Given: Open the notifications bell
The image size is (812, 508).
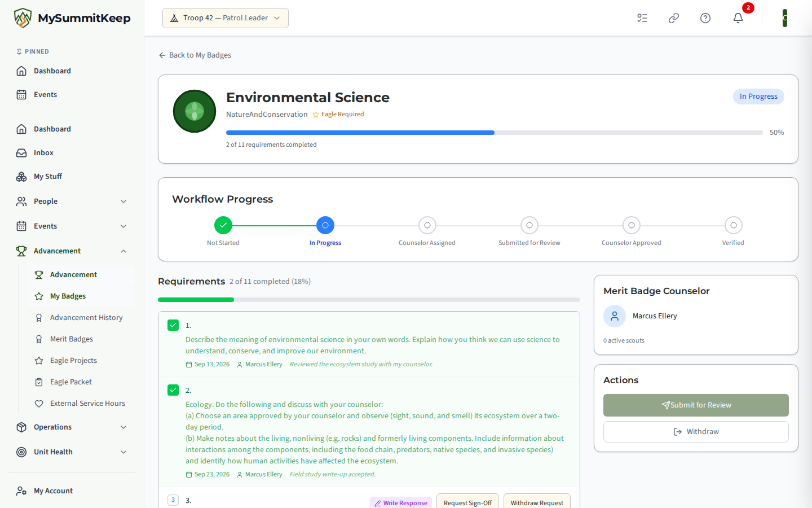Looking at the screenshot, I should (x=738, y=18).
